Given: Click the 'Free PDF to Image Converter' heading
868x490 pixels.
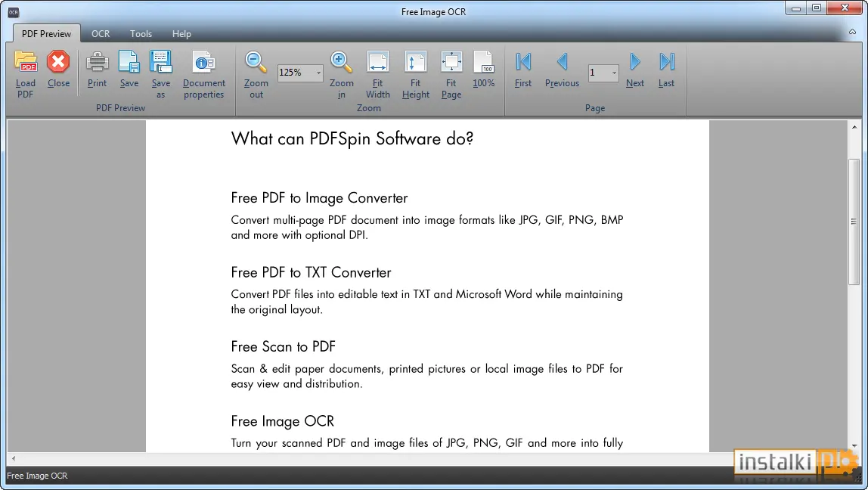Looking at the screenshot, I should (x=319, y=197).
